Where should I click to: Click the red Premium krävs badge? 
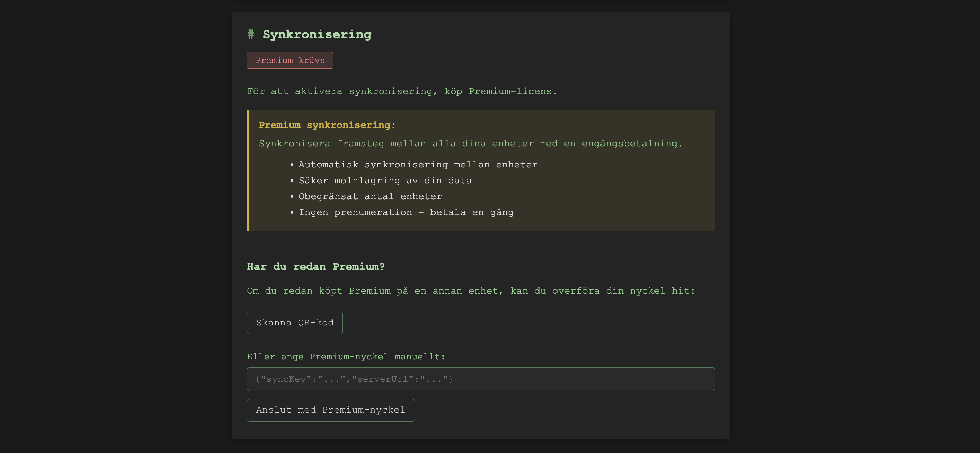pyautogui.click(x=290, y=61)
